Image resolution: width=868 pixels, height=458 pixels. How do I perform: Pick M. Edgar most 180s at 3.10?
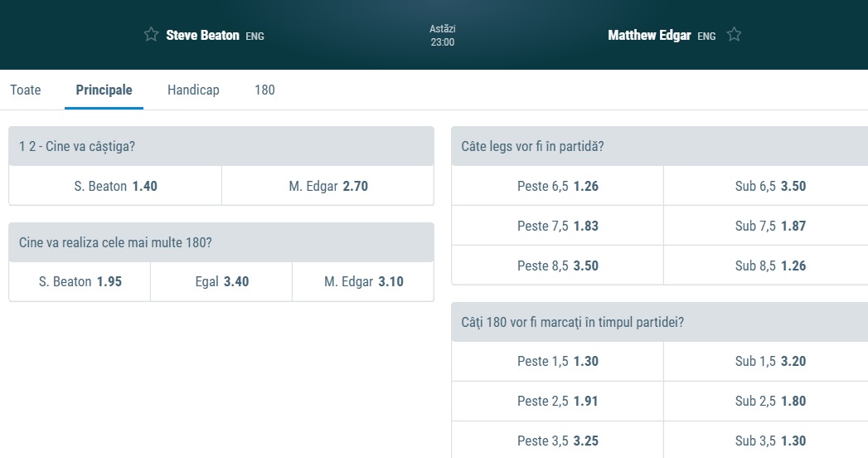363,281
